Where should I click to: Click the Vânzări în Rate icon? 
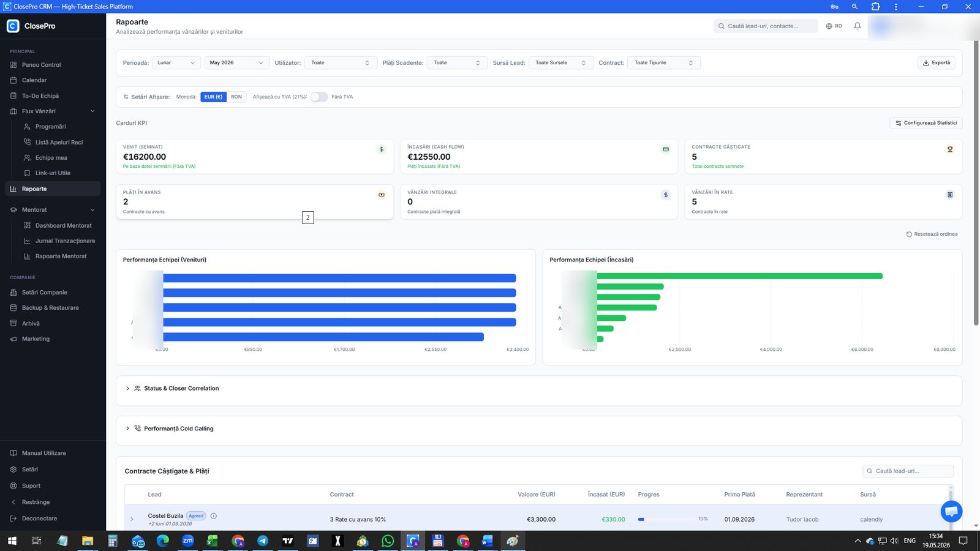point(950,195)
